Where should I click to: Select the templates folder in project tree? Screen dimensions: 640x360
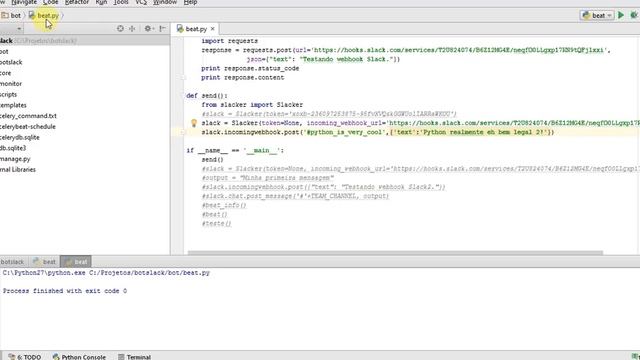click(13, 105)
